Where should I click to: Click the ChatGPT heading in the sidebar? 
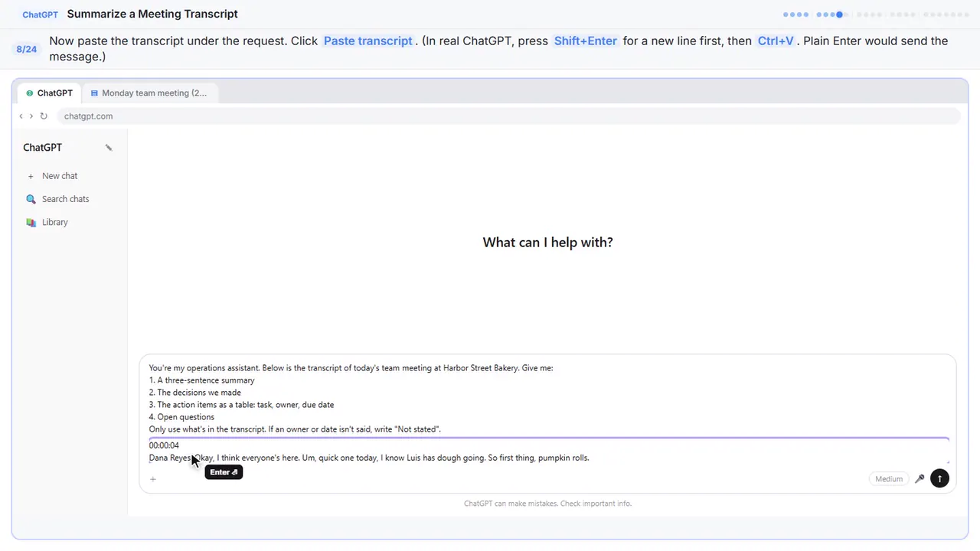click(x=42, y=148)
